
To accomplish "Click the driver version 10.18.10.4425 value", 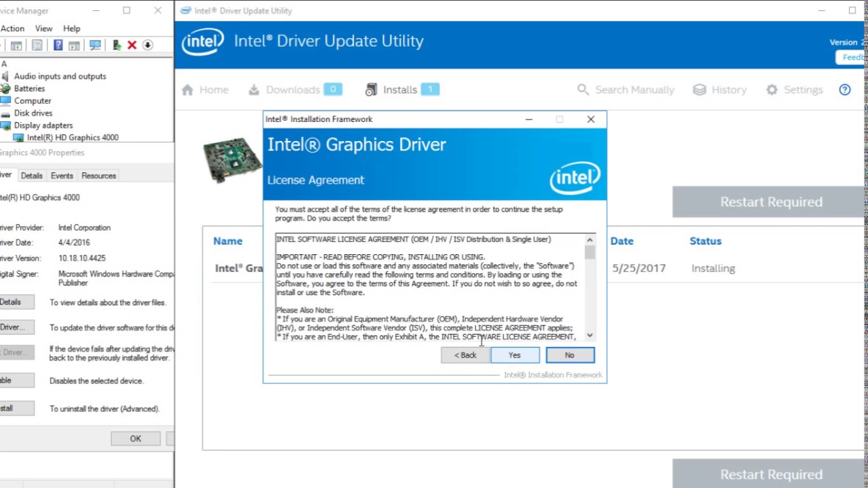I will point(82,258).
